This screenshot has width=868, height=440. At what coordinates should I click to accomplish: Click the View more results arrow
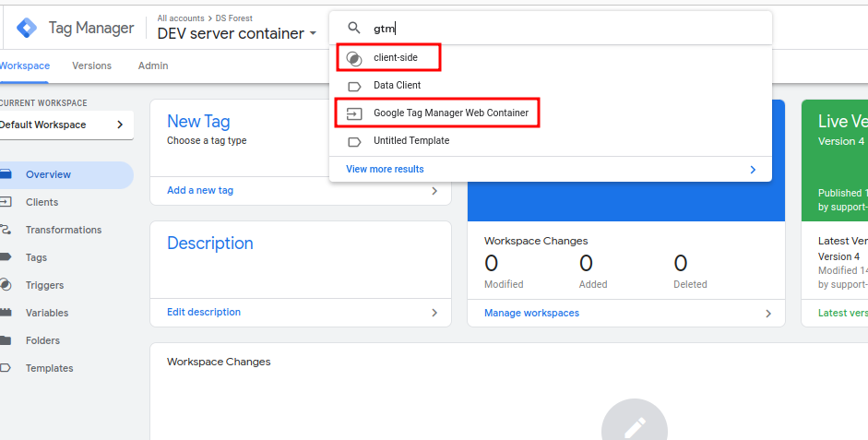point(753,170)
